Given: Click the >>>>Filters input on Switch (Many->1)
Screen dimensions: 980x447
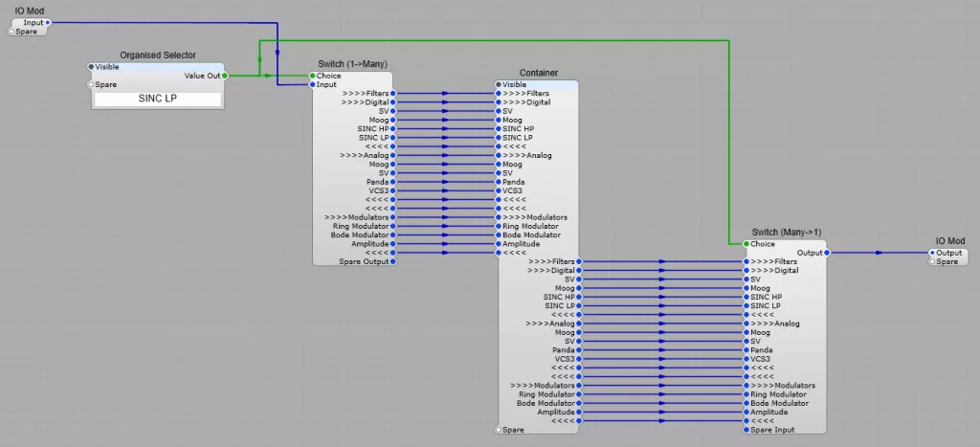Looking at the screenshot, I should [x=746, y=261].
